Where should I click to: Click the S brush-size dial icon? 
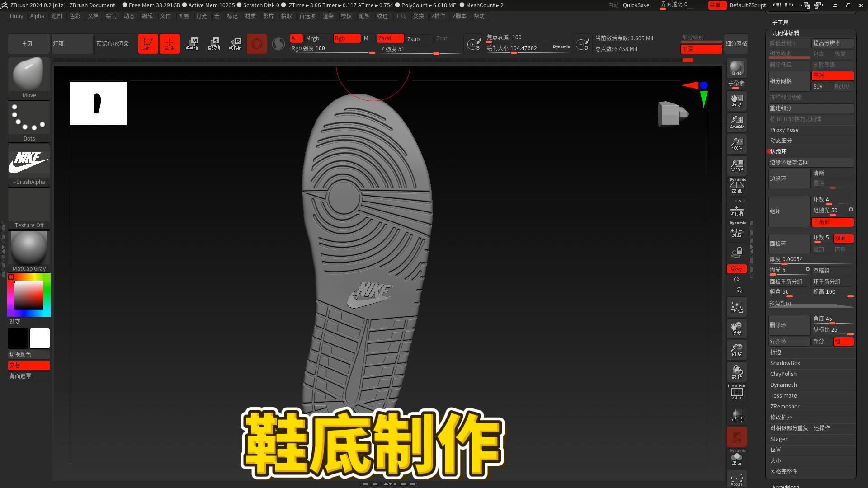pyautogui.click(x=474, y=44)
